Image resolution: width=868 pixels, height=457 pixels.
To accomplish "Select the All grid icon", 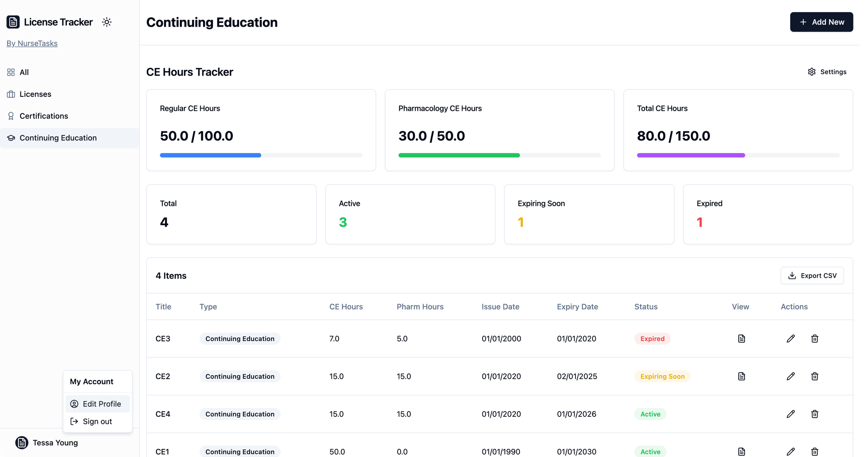I will point(11,72).
